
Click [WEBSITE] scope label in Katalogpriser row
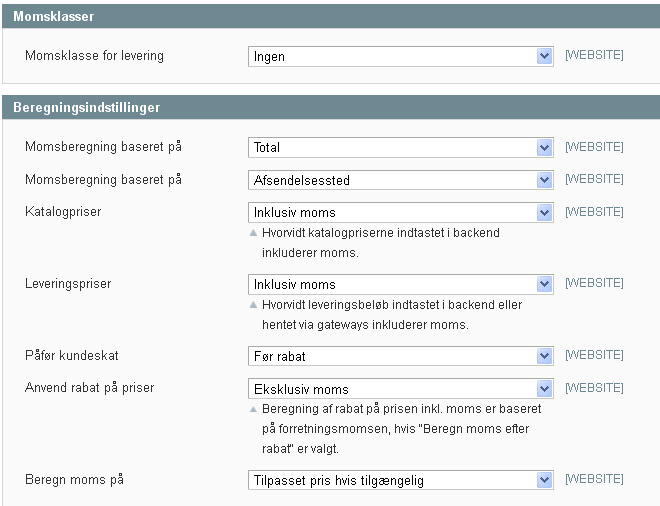pyautogui.click(x=594, y=212)
